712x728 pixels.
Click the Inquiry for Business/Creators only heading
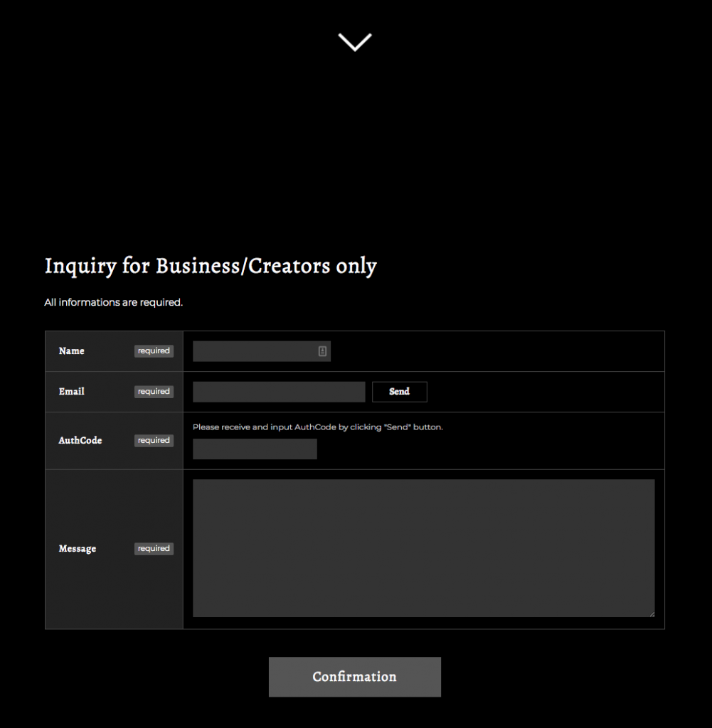[211, 266]
